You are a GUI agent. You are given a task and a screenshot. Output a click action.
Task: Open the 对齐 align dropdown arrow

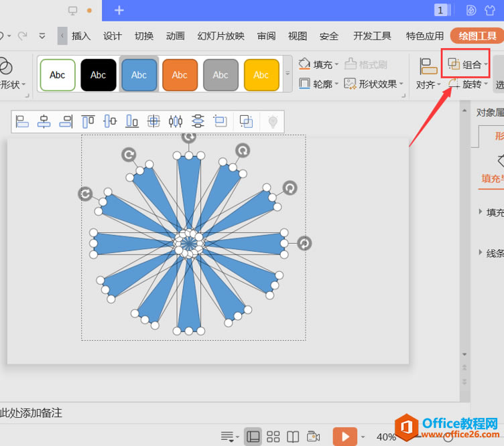click(439, 85)
